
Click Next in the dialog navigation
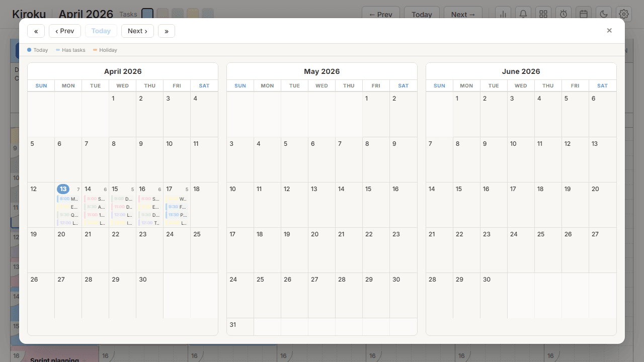click(x=137, y=31)
